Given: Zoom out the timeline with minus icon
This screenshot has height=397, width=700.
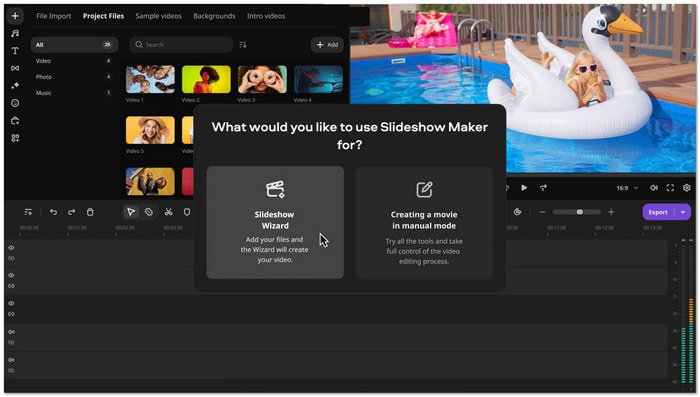Looking at the screenshot, I should click(x=542, y=212).
